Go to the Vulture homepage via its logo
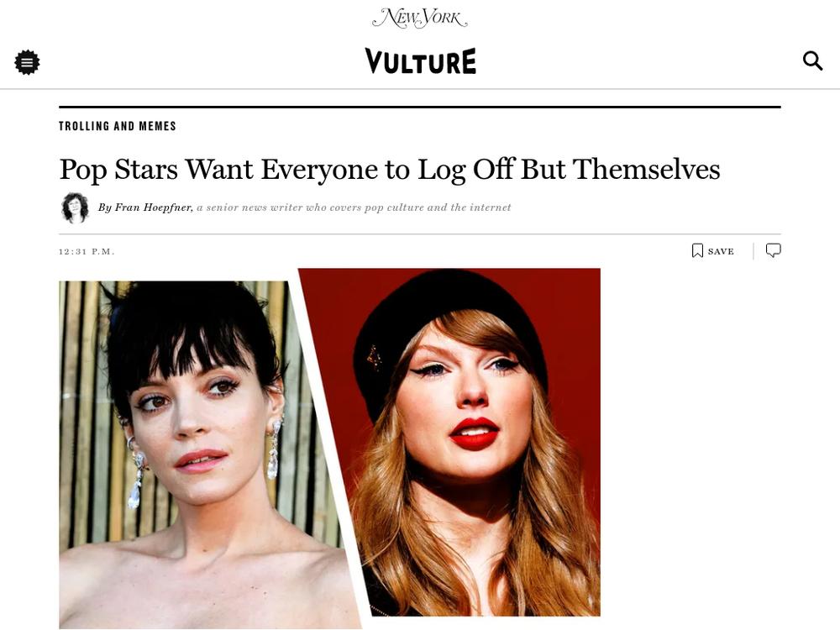Image resolution: width=840 pixels, height=630 pixels. 421,61
